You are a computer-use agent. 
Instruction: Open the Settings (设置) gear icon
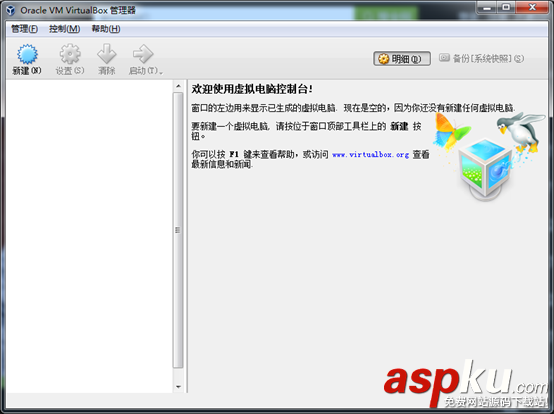pos(70,54)
